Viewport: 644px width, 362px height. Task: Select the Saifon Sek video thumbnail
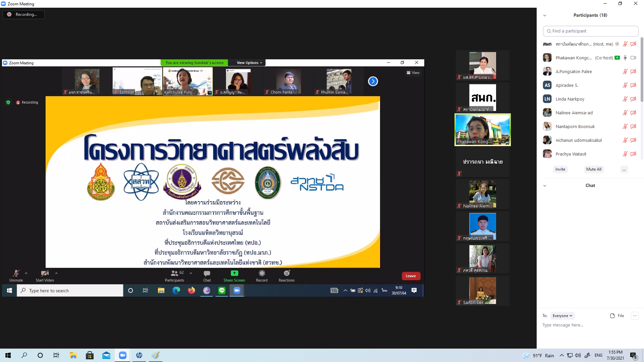[482, 291]
